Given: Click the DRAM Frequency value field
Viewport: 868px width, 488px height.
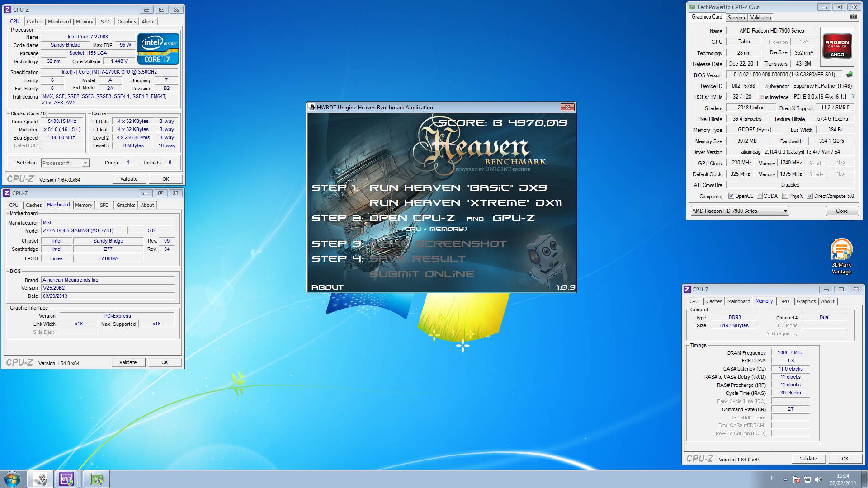Looking at the screenshot, I should (790, 353).
